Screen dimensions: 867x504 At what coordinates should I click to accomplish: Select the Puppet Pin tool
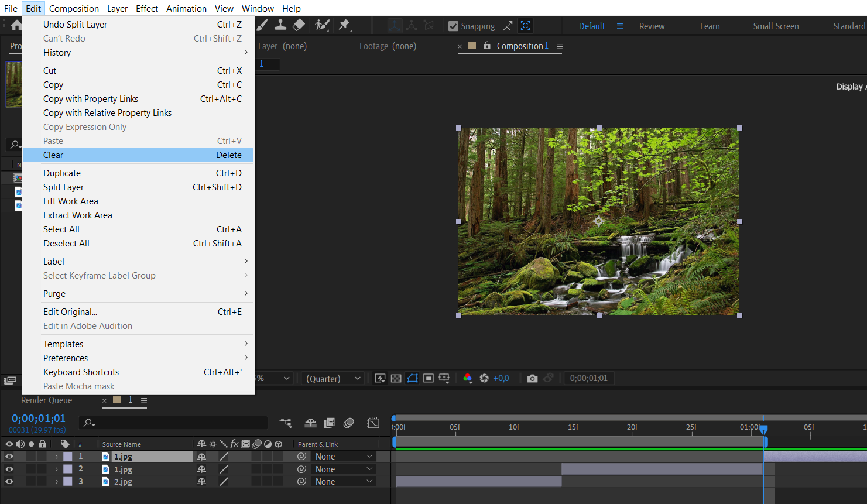click(344, 25)
